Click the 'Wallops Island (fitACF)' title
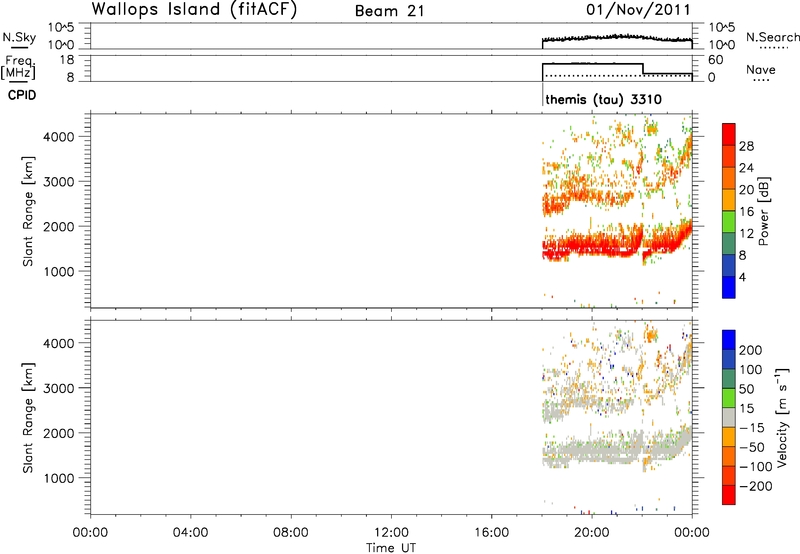The image size is (800, 554). pyautogui.click(x=194, y=10)
